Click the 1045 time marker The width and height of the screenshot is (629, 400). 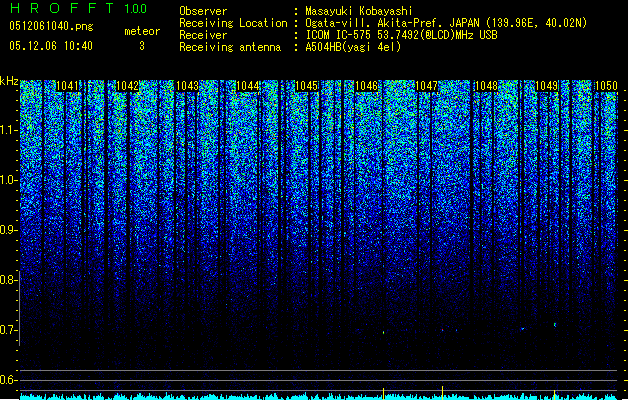click(x=307, y=86)
